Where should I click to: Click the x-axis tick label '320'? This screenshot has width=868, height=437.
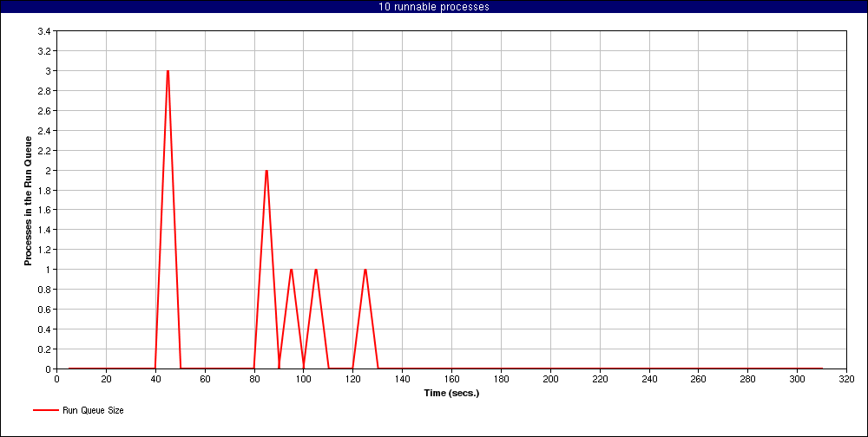pos(846,379)
